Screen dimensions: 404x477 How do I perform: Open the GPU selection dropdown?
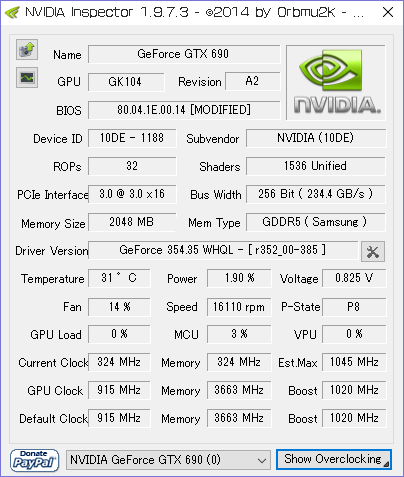[168, 460]
